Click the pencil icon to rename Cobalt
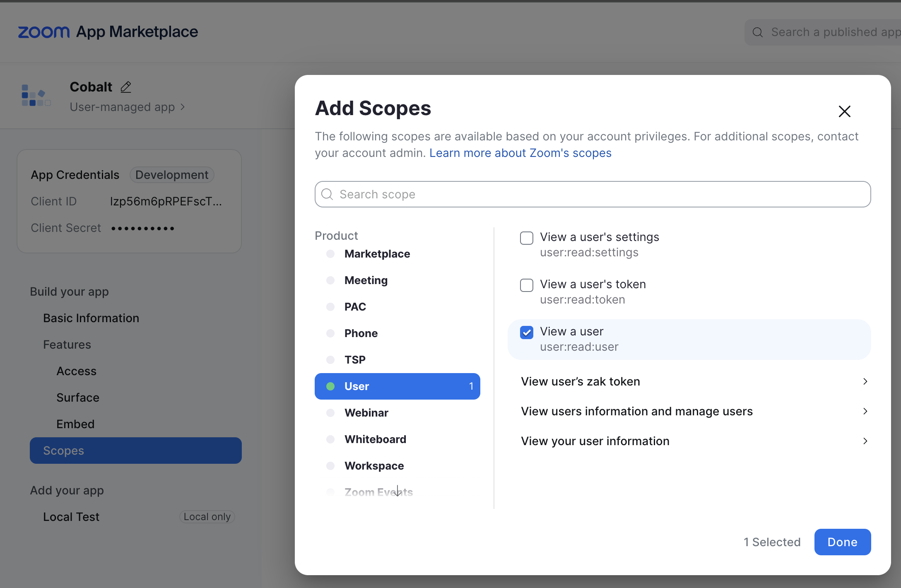The height and width of the screenshot is (588, 901). (125, 87)
